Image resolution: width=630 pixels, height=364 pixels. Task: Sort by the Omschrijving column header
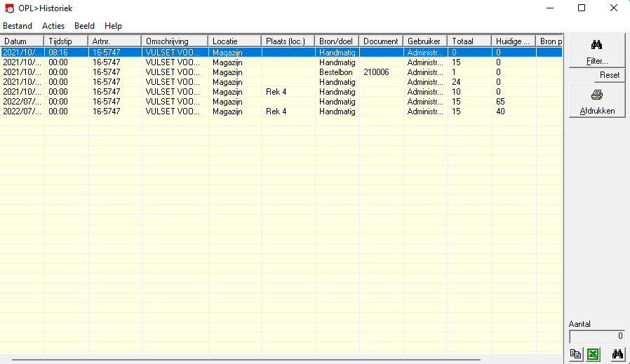(175, 41)
